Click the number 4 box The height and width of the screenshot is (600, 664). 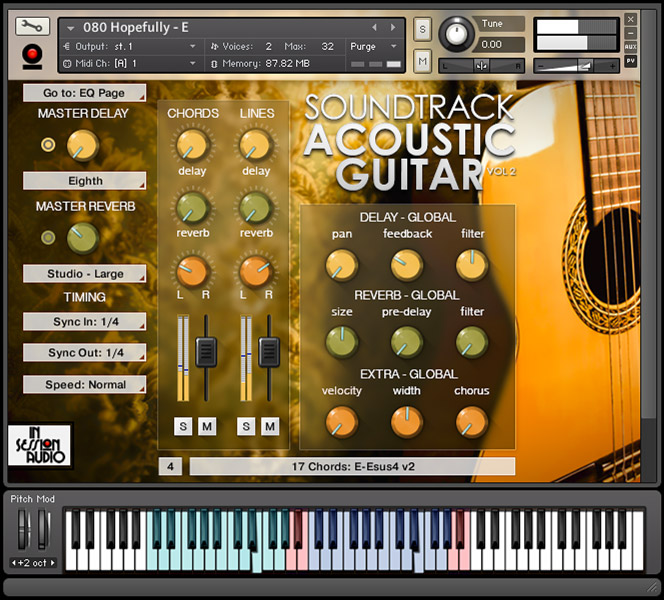170,467
